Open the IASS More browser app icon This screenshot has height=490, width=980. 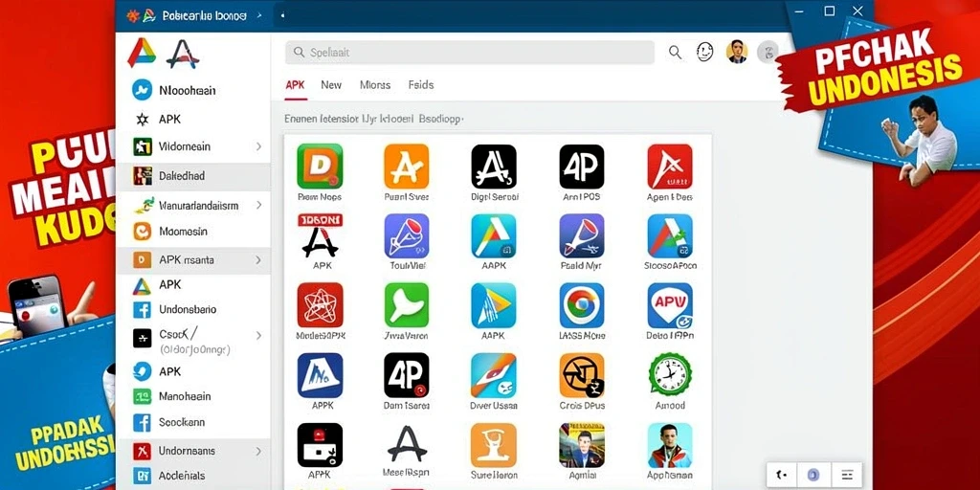[581, 305]
